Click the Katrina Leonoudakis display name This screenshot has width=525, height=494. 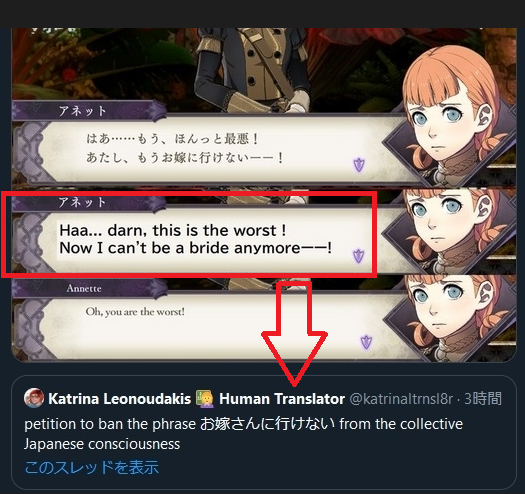tap(120, 399)
